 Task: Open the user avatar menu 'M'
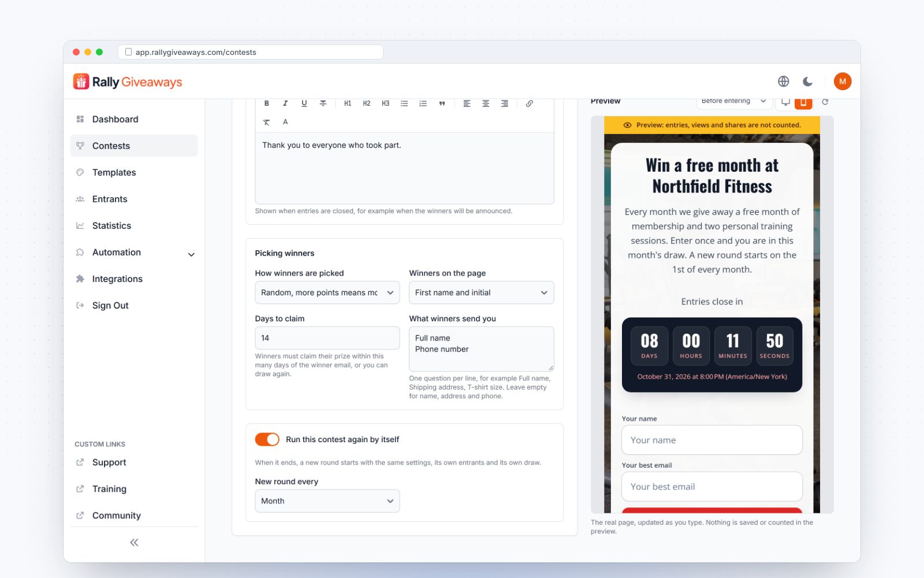tap(843, 81)
